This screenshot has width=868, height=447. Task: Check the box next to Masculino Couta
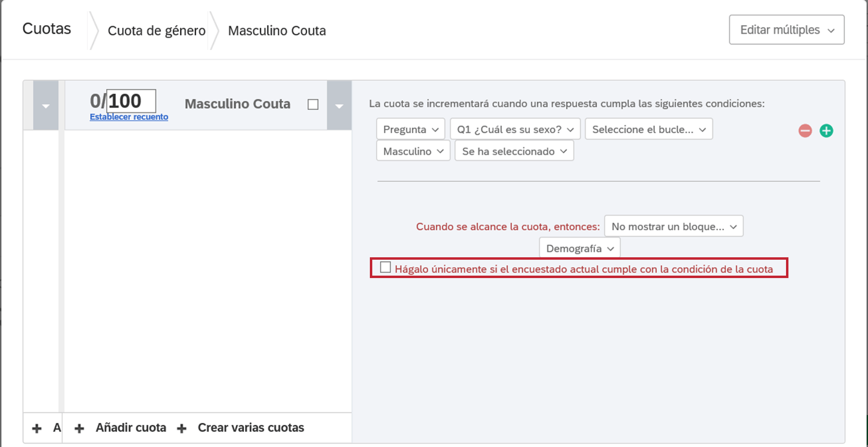tap(313, 104)
